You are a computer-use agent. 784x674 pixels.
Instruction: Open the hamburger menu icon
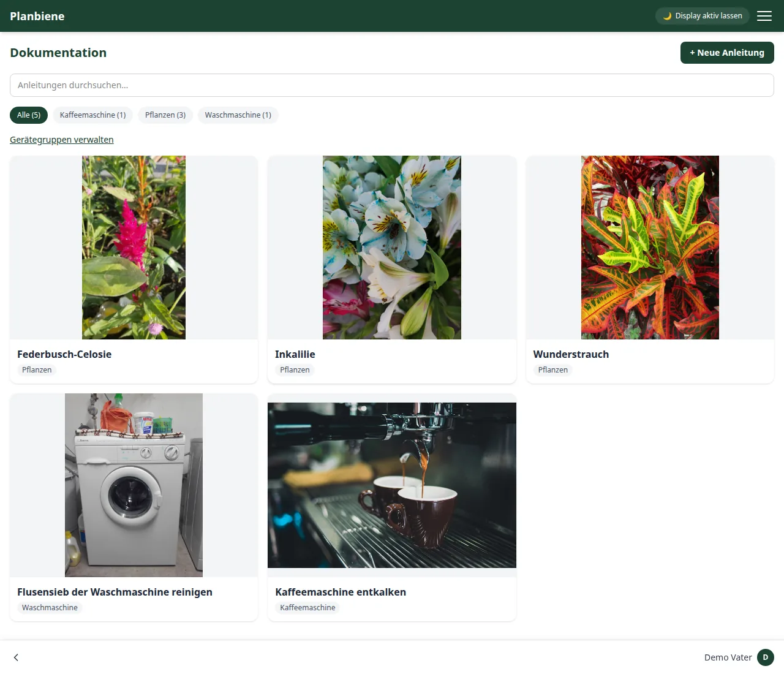pyautogui.click(x=764, y=16)
